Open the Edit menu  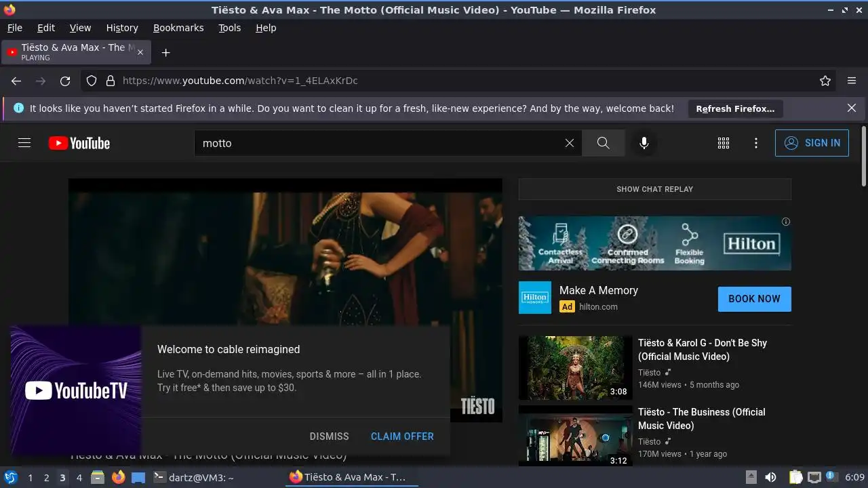coord(46,28)
